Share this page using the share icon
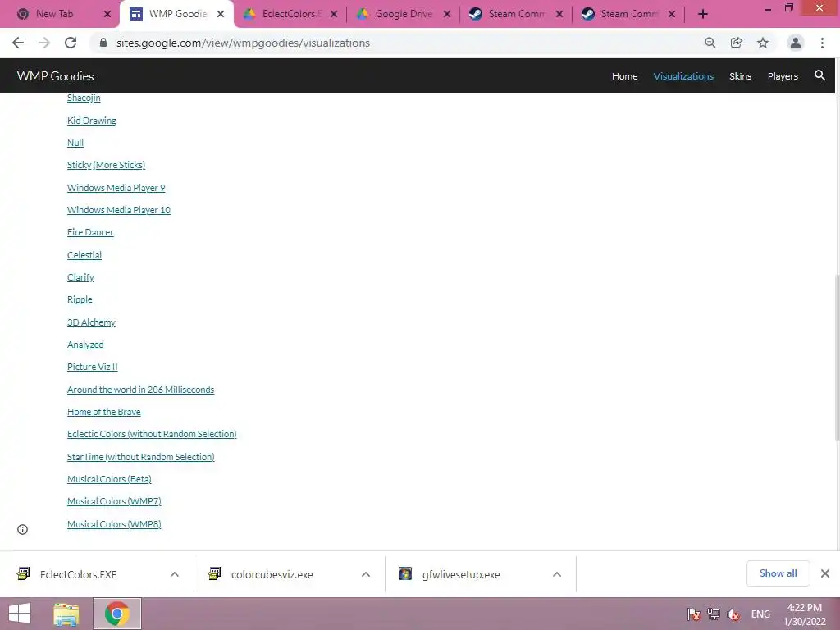Viewport: 840px width, 630px height. [x=736, y=43]
